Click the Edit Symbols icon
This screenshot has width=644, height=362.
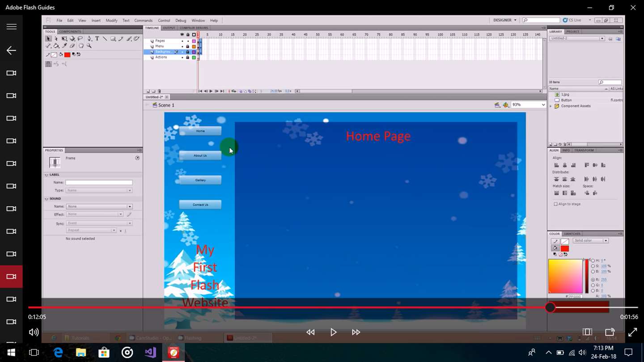(x=506, y=105)
